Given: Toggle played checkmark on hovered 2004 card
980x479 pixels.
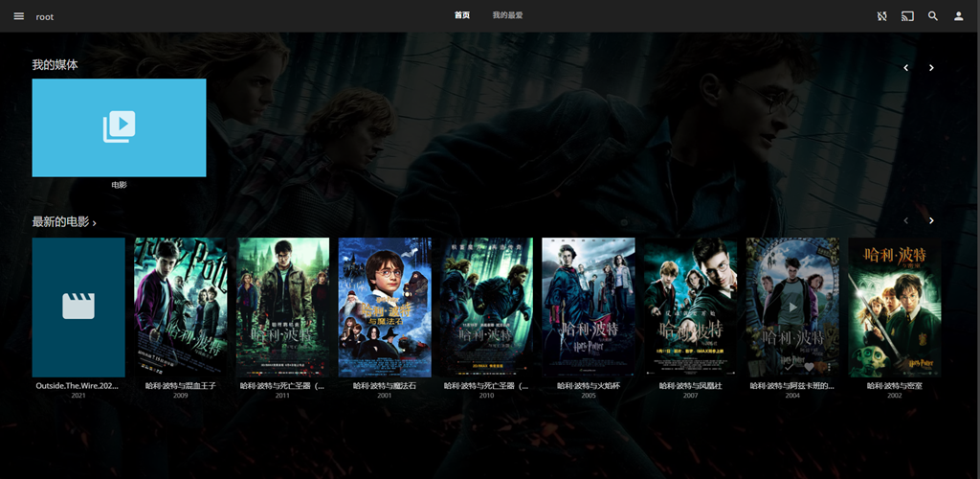Looking at the screenshot, I should [790, 367].
